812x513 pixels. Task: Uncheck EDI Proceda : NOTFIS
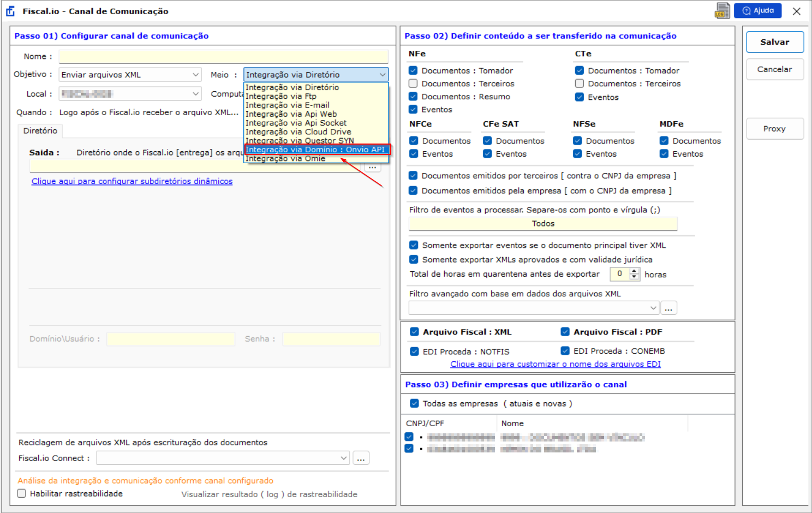click(414, 351)
